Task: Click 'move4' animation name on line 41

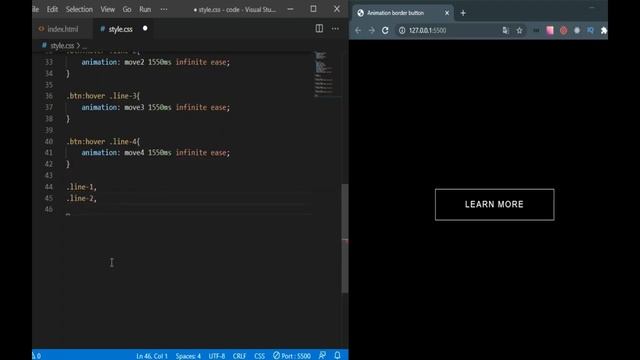Action: pos(134,153)
